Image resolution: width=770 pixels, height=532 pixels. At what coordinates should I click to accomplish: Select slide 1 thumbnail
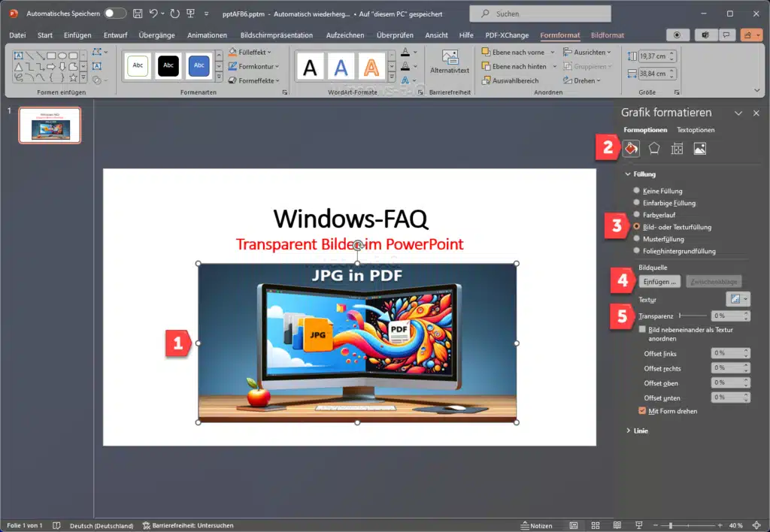pyautogui.click(x=50, y=125)
